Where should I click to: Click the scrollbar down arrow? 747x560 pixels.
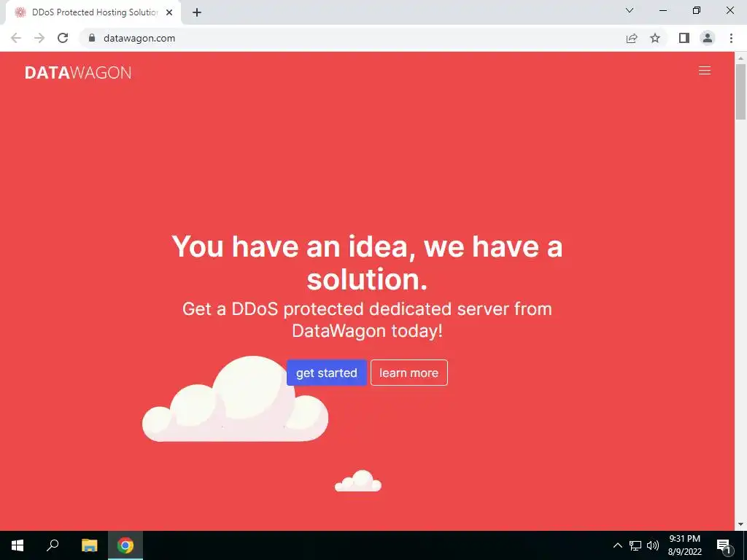(x=740, y=524)
